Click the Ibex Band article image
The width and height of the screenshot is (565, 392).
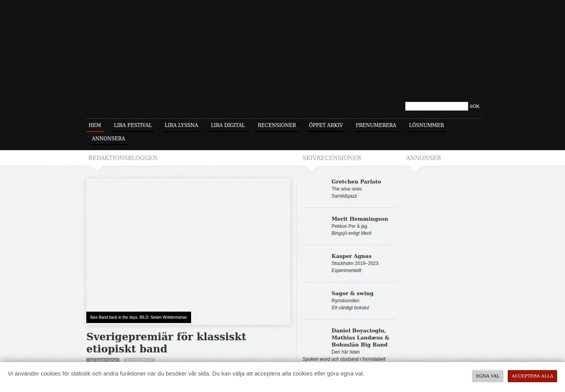tap(188, 251)
